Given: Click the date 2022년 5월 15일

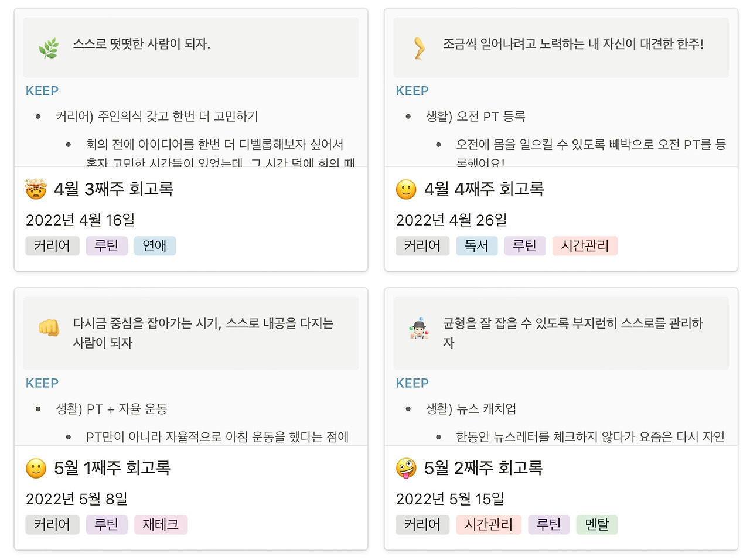Looking at the screenshot, I should click(450, 499).
